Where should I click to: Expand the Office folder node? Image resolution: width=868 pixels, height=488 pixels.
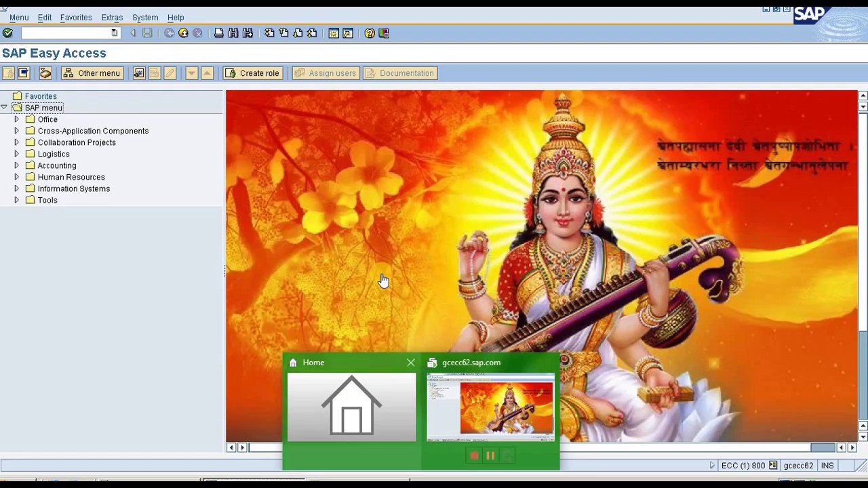[x=16, y=119]
